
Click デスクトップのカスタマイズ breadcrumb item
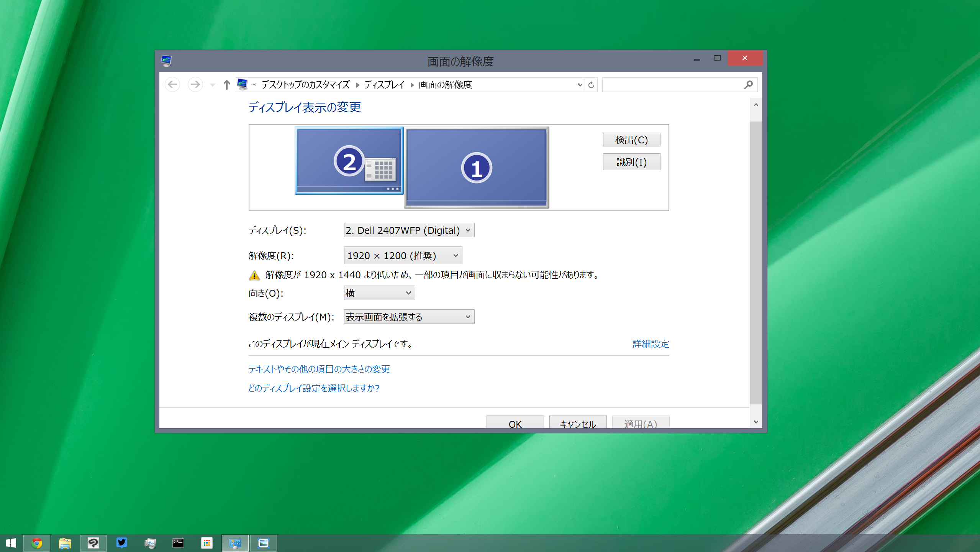305,85
